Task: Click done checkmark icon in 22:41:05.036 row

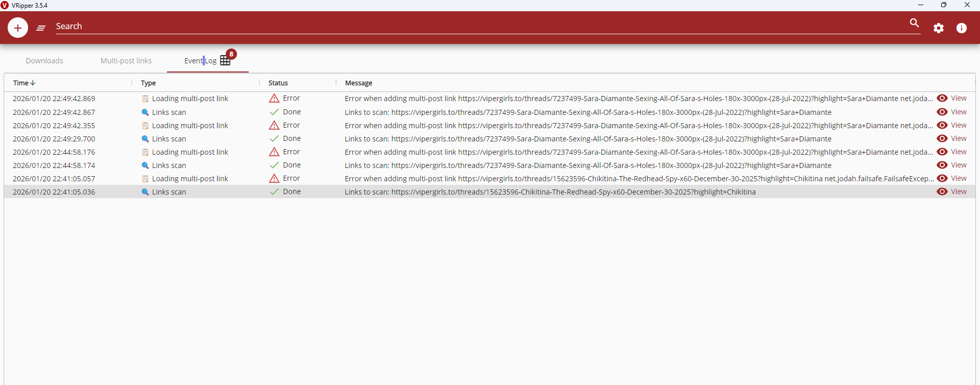Action: pos(274,191)
